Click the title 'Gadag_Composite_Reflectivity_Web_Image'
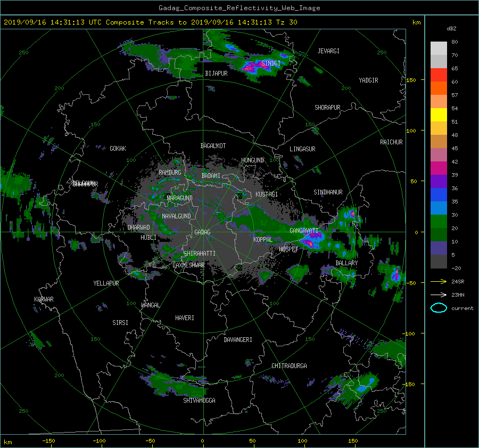The height and width of the screenshot is (448, 479). point(239,8)
